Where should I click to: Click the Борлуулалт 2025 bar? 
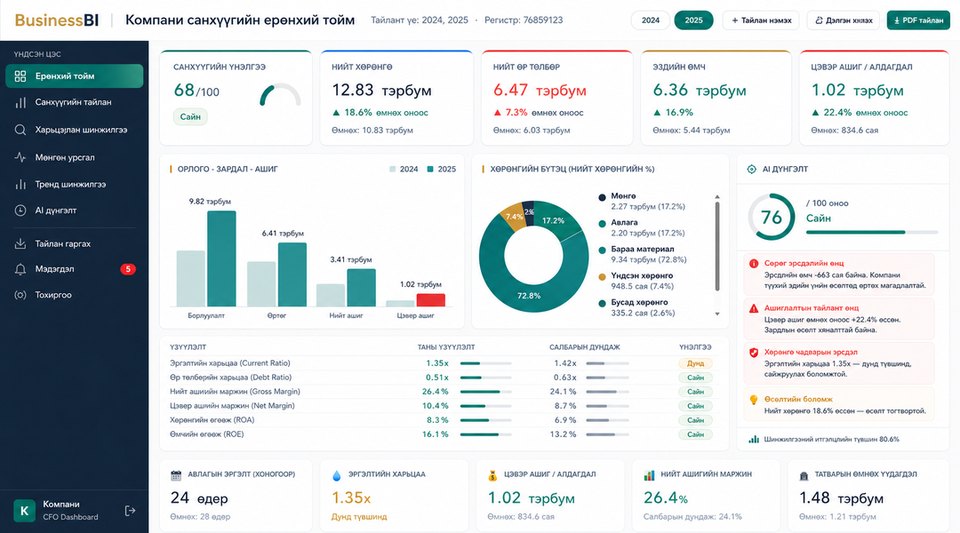click(x=222, y=258)
